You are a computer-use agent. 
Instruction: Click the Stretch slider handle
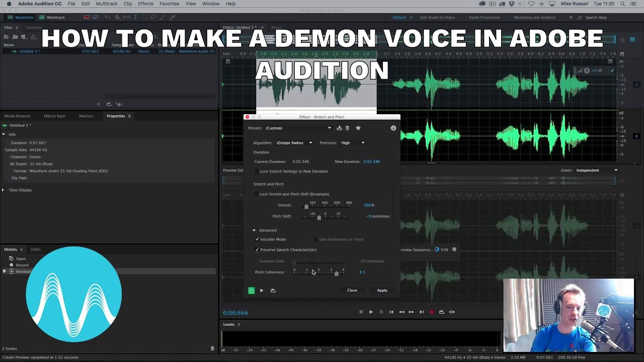(x=306, y=207)
